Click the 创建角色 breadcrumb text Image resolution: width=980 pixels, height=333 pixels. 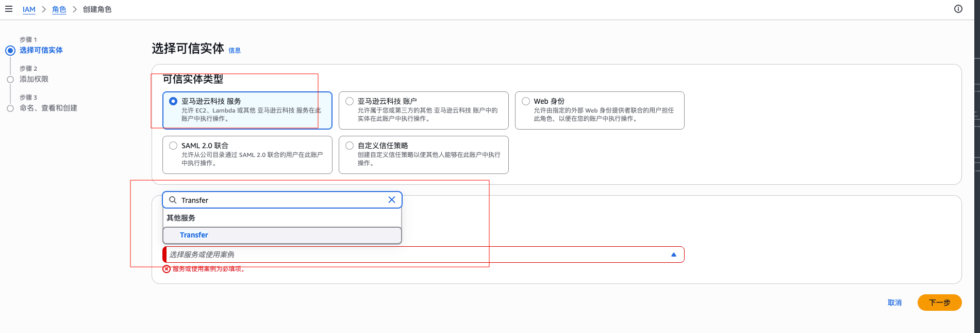[97, 9]
